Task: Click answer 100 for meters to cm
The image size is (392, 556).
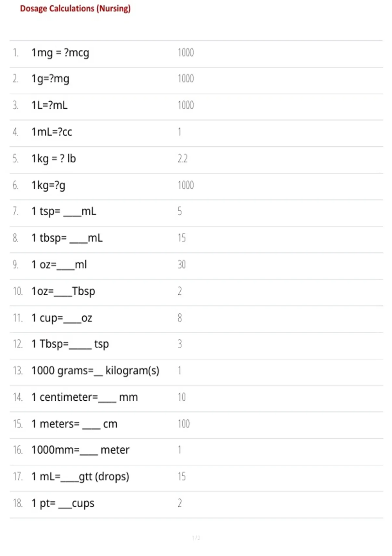Action: tap(184, 424)
